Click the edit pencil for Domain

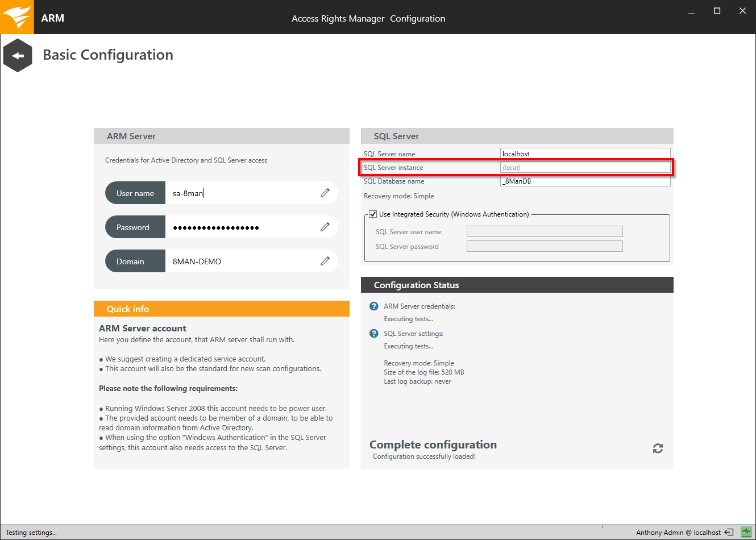click(x=325, y=261)
